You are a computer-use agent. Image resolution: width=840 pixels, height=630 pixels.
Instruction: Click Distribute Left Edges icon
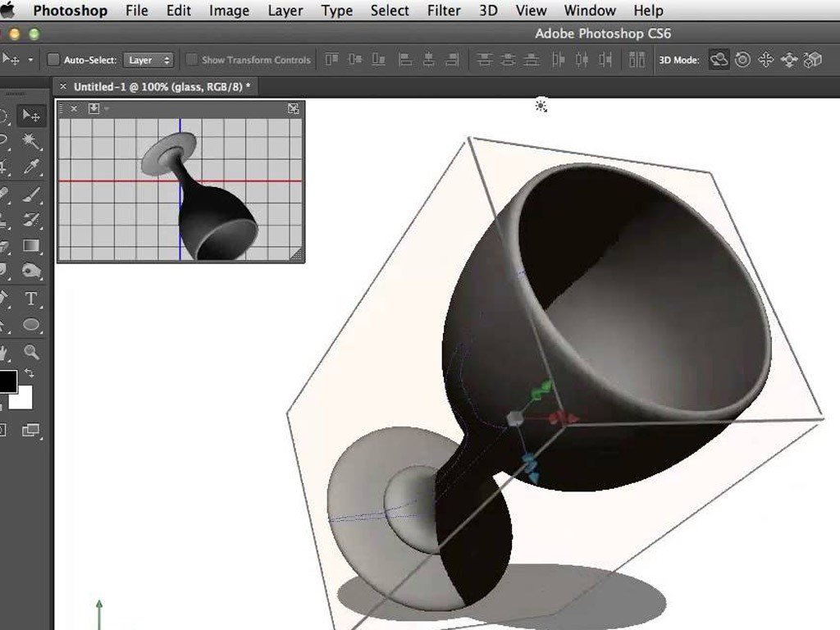[x=558, y=59]
